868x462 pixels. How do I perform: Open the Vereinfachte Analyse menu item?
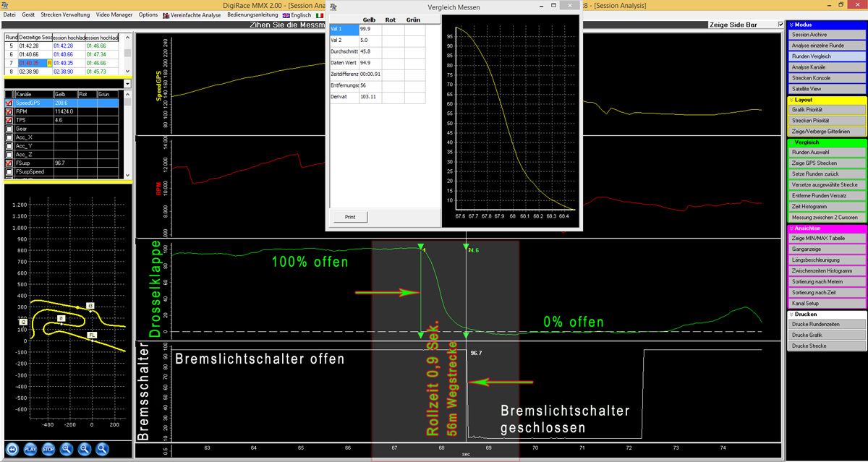click(192, 14)
